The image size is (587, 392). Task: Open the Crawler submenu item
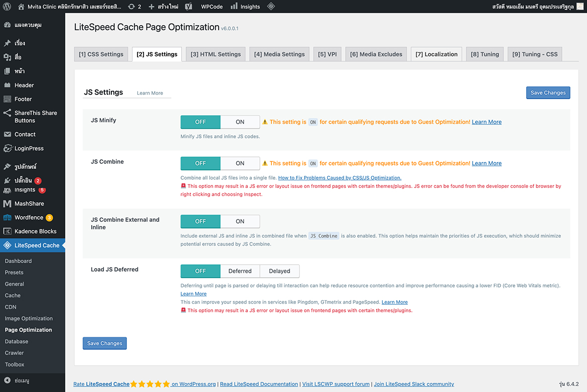click(14, 353)
